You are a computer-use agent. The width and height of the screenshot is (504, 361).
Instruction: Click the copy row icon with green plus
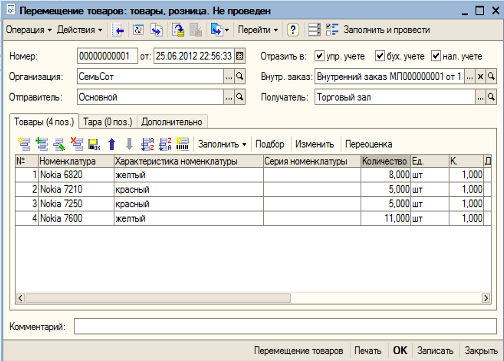[x=42, y=144]
